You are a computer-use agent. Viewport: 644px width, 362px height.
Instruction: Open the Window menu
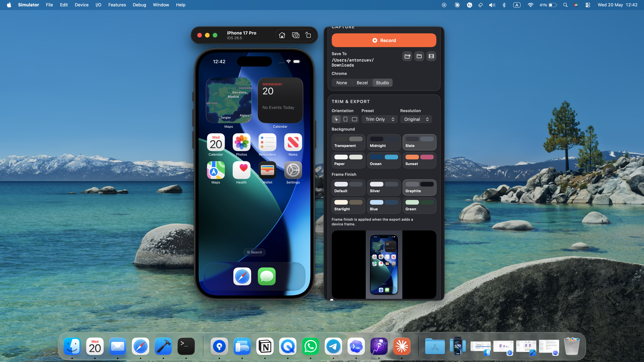click(161, 5)
